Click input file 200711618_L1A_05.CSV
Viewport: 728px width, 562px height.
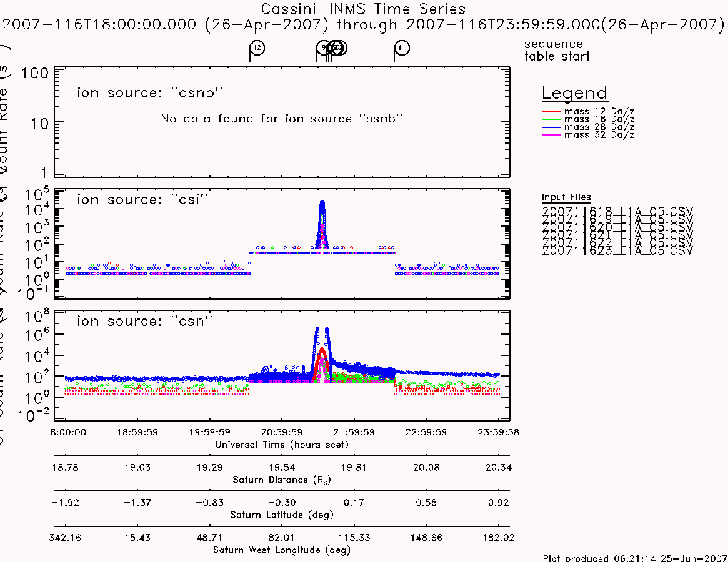pos(617,212)
